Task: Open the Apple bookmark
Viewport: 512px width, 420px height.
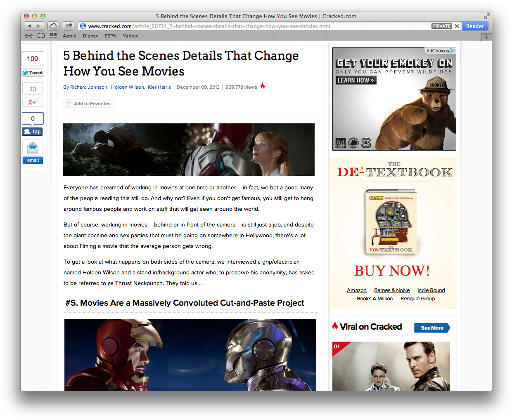Action: pyautogui.click(x=69, y=36)
